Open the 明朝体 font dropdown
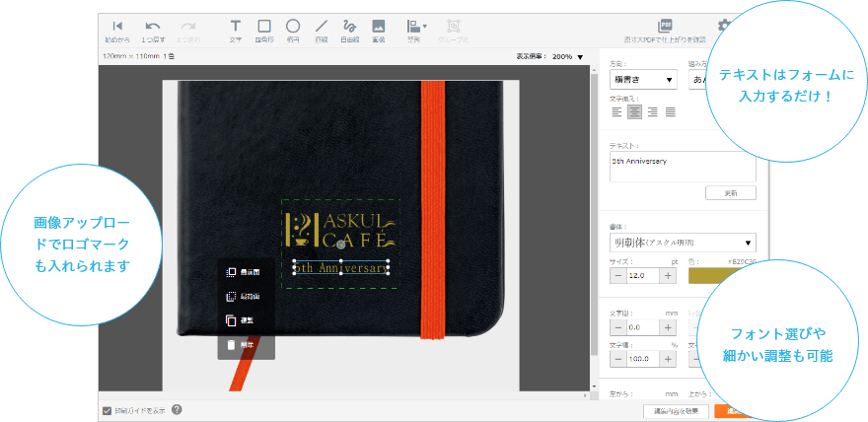The width and height of the screenshot is (868, 422). [x=683, y=242]
